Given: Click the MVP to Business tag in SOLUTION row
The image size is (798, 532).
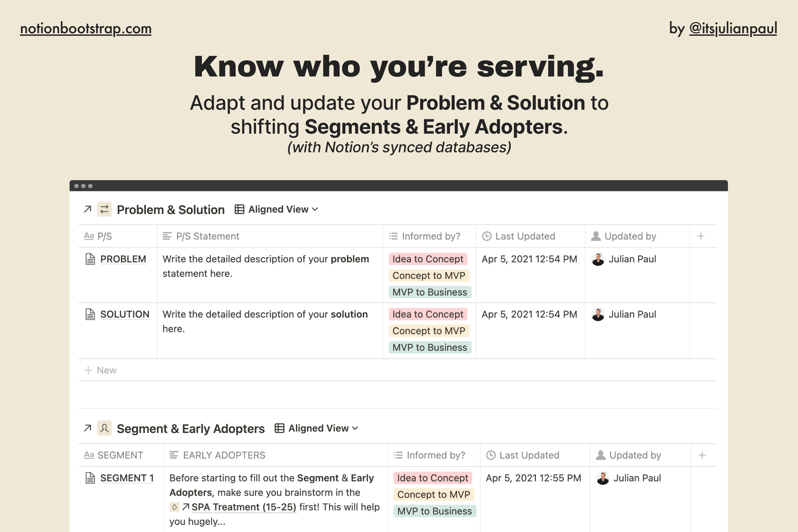Looking at the screenshot, I should 430,347.
